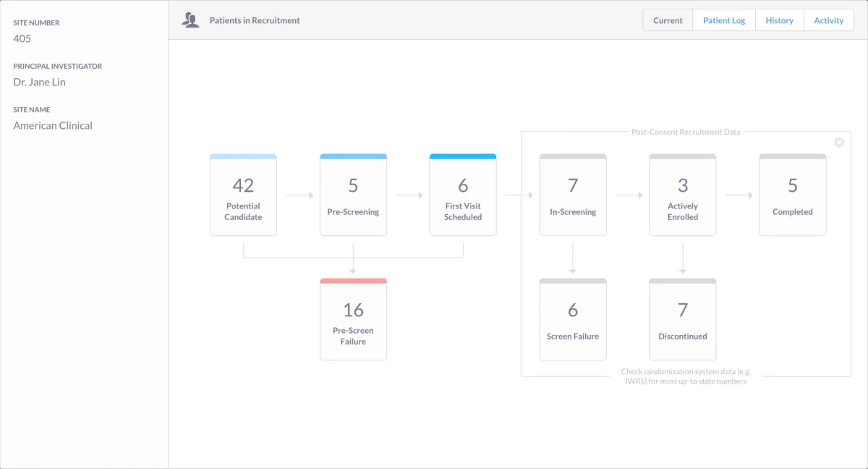Click the site name American Clinical
868x469 pixels.
coord(53,126)
